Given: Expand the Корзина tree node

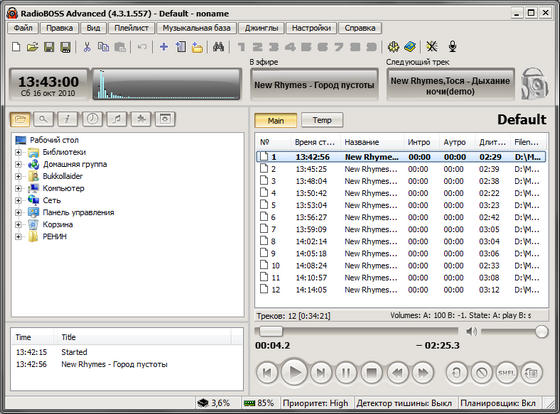Looking at the screenshot, I should tap(18, 225).
